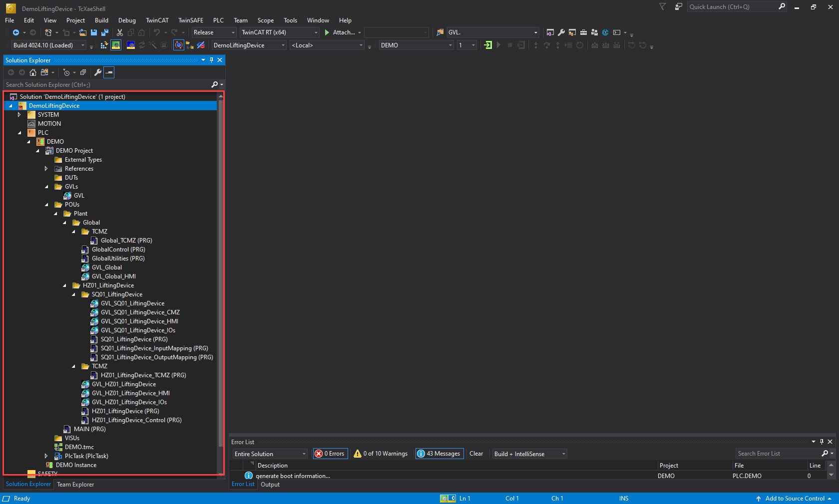Expand the PlcTask (PlcTask) node
Image resolution: width=839 pixels, height=504 pixels.
tap(46, 456)
